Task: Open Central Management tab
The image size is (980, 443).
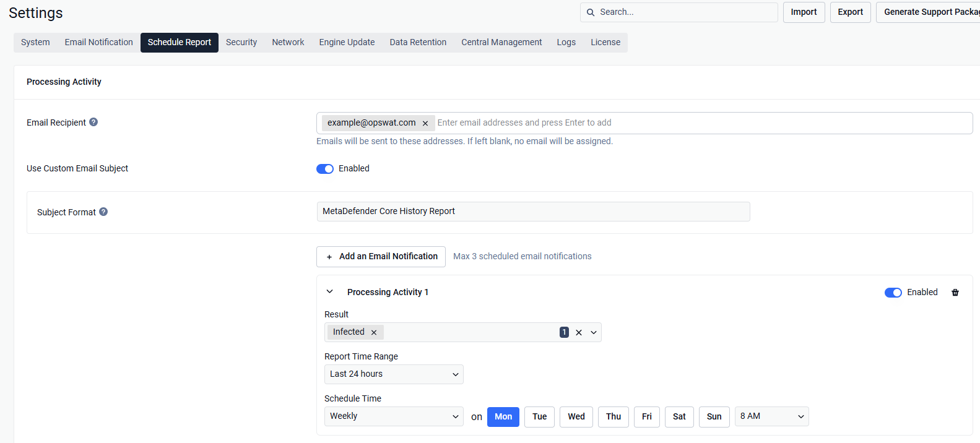Action: (x=501, y=43)
